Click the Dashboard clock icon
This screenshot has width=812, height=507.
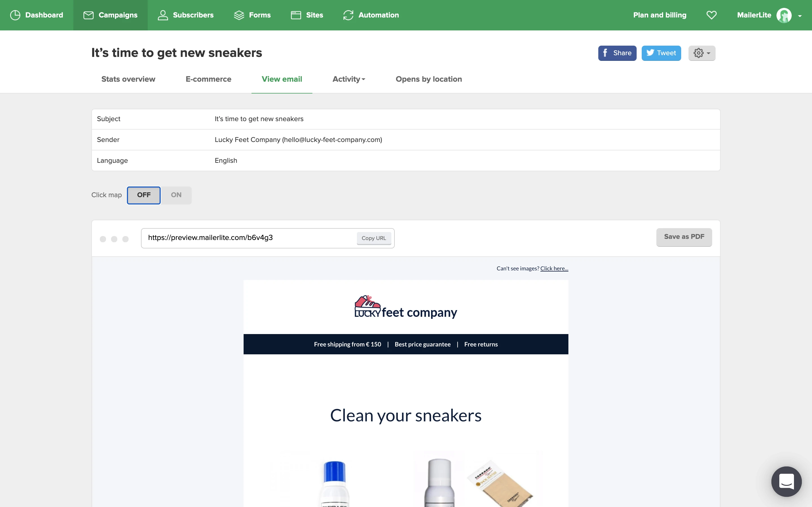pos(15,15)
